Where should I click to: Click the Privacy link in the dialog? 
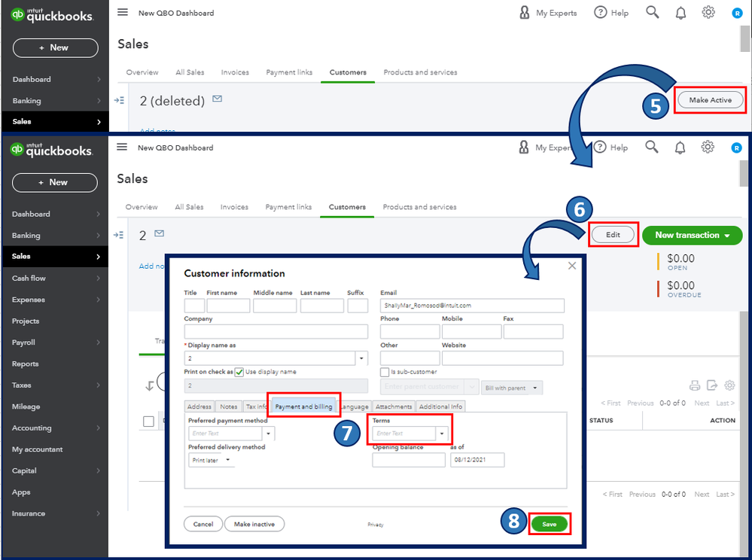click(x=376, y=525)
